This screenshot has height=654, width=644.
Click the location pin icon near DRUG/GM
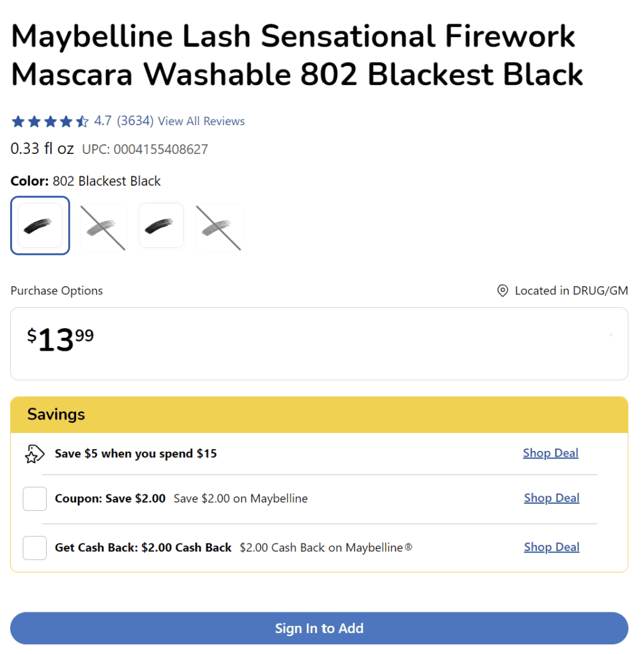[x=503, y=291]
